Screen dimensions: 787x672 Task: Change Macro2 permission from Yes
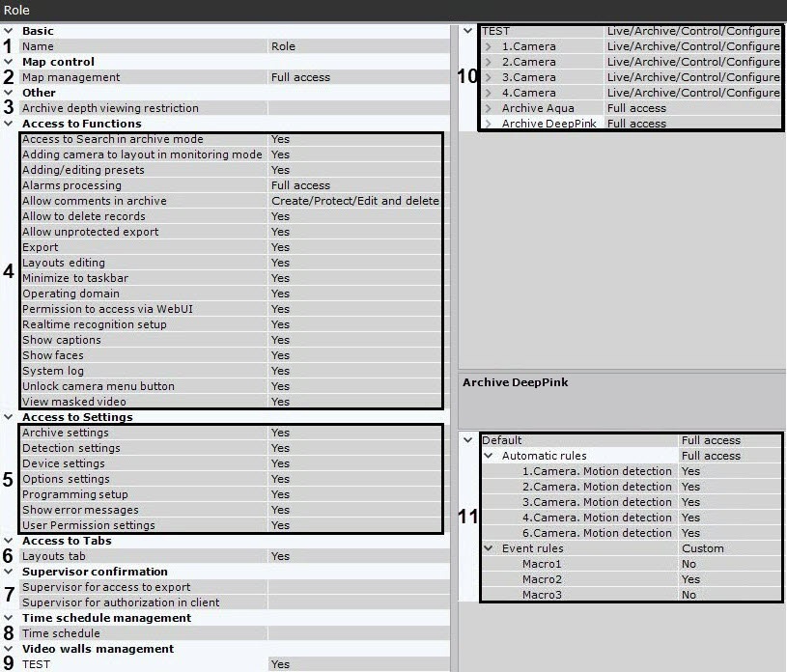(730, 579)
